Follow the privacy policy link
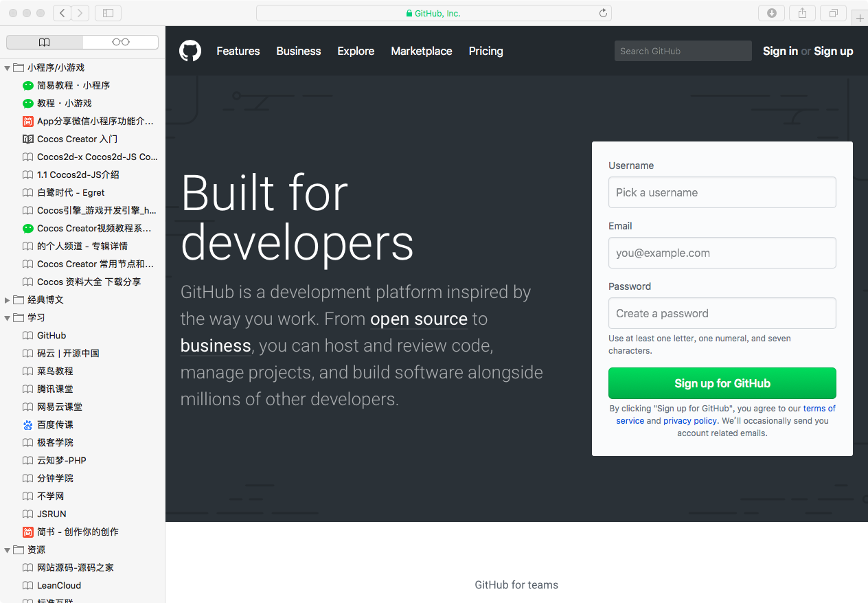This screenshot has width=868, height=603. pos(689,421)
